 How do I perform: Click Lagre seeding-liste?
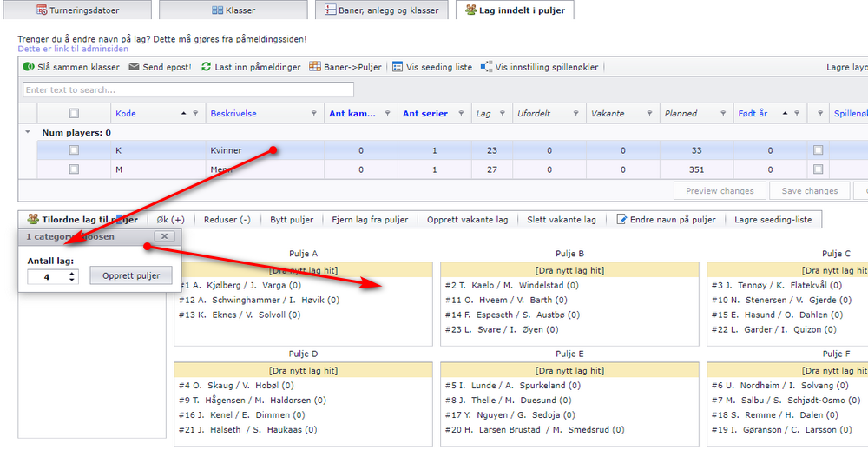[773, 219]
